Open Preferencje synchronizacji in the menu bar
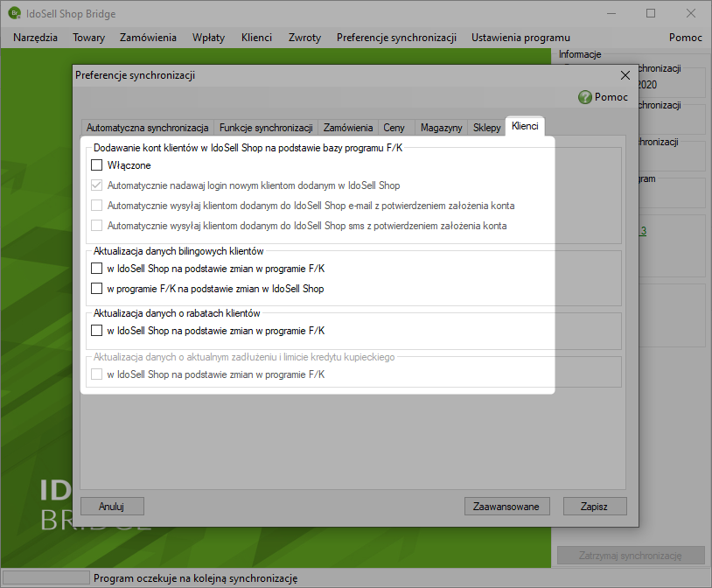This screenshot has width=712, height=588. click(x=396, y=38)
